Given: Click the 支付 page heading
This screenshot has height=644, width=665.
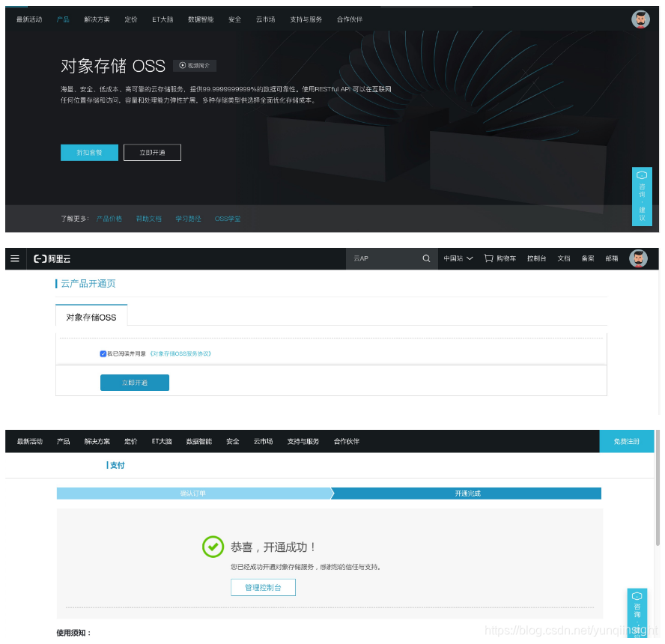Looking at the screenshot, I should pyautogui.click(x=117, y=466).
